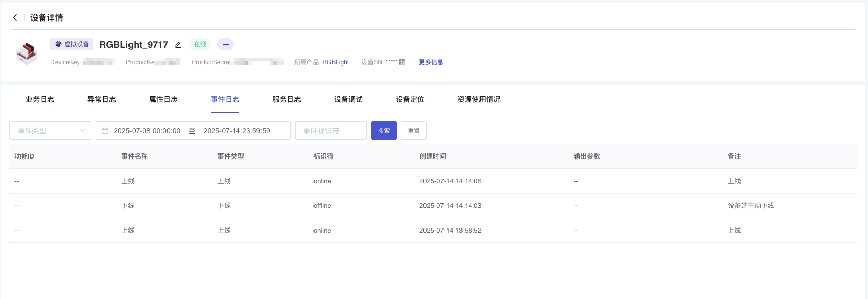Click the RGBLight device product image

pyautogui.click(x=27, y=53)
